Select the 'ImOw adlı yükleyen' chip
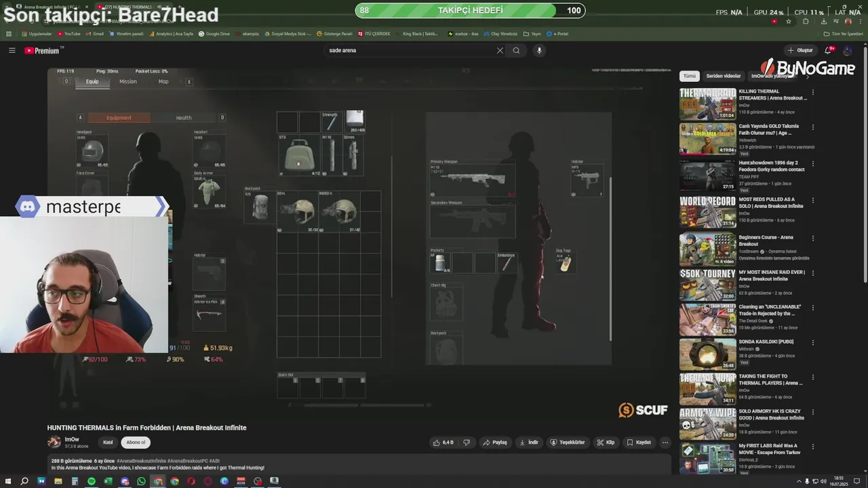The width and height of the screenshot is (868, 488). [x=772, y=76]
